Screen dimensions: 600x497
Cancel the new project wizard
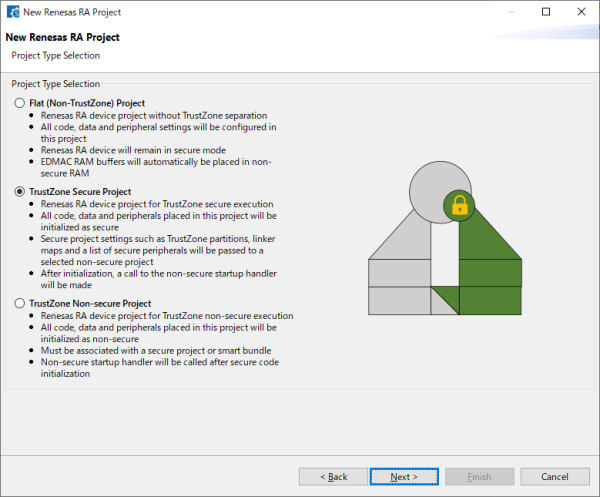(x=552, y=477)
